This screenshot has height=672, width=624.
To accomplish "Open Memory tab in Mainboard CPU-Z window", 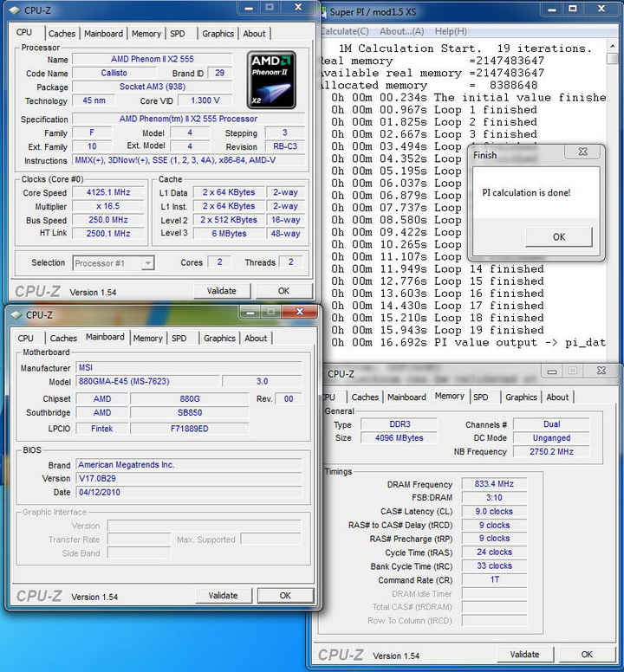I will [147, 338].
